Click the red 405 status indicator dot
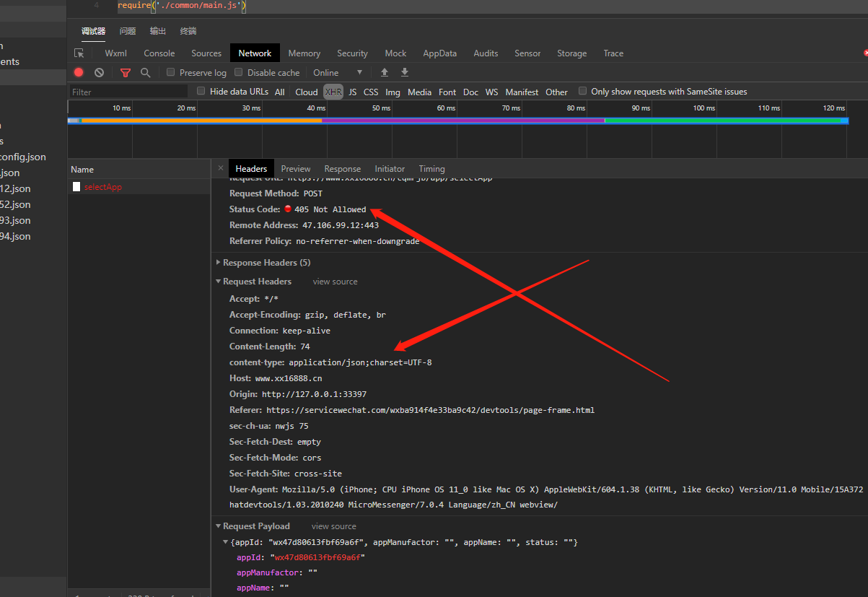The image size is (868, 597). (x=288, y=209)
